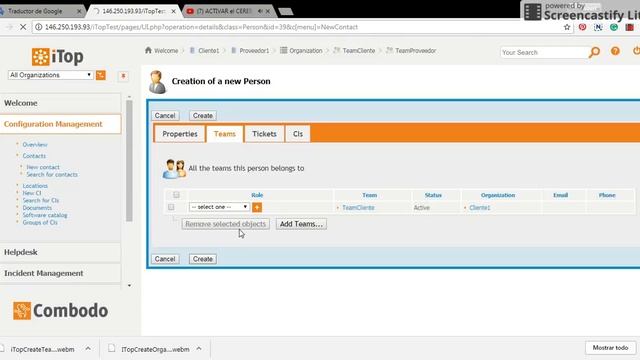The height and width of the screenshot is (360, 640).
Task: Click the Pinterest extension icon
Action: click(x=582, y=27)
